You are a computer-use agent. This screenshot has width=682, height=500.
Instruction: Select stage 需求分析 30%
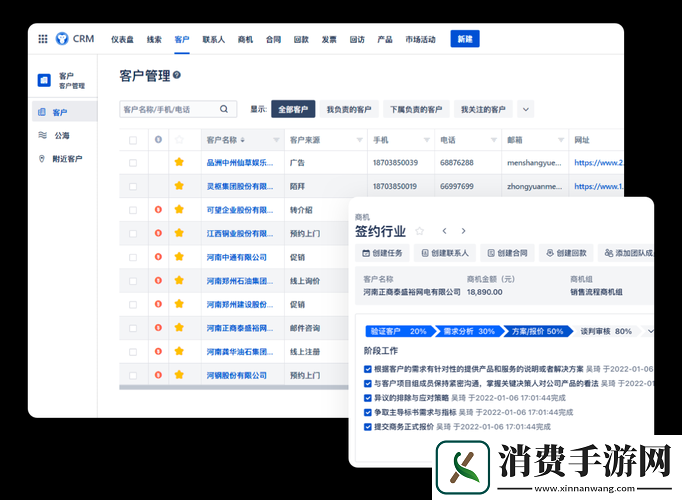(469, 331)
